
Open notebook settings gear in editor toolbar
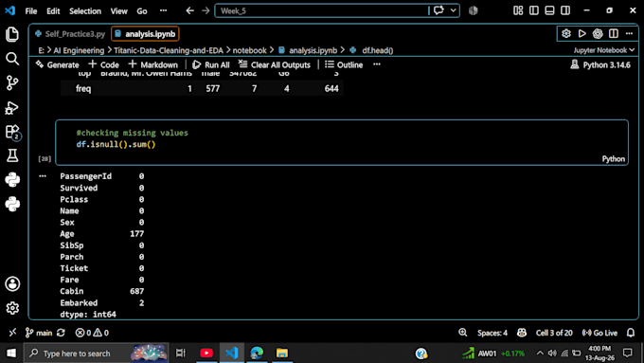coord(566,34)
